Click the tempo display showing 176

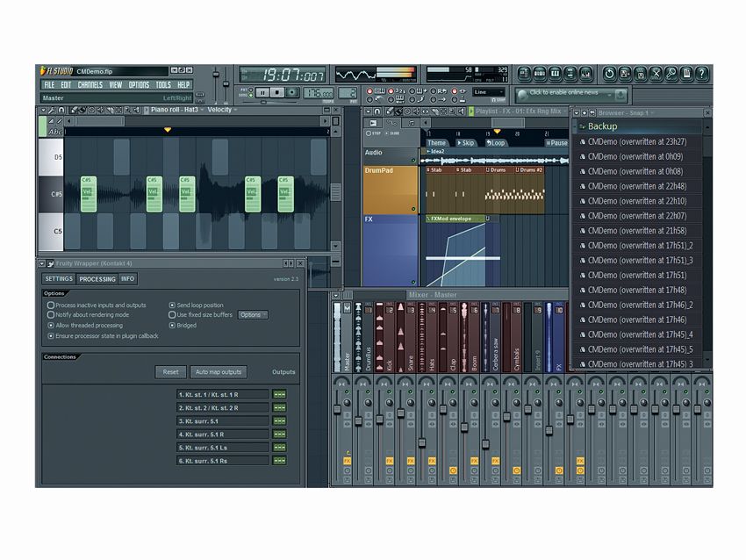319,93
